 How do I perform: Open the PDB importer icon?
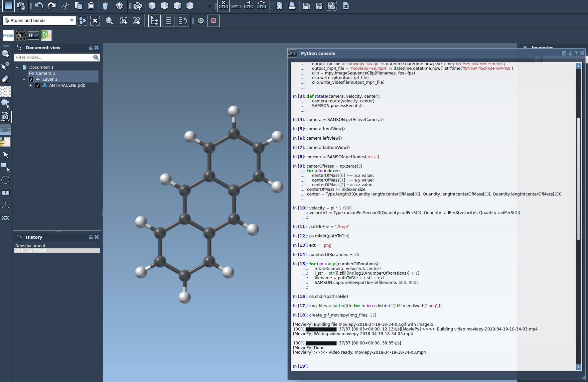[8, 35]
